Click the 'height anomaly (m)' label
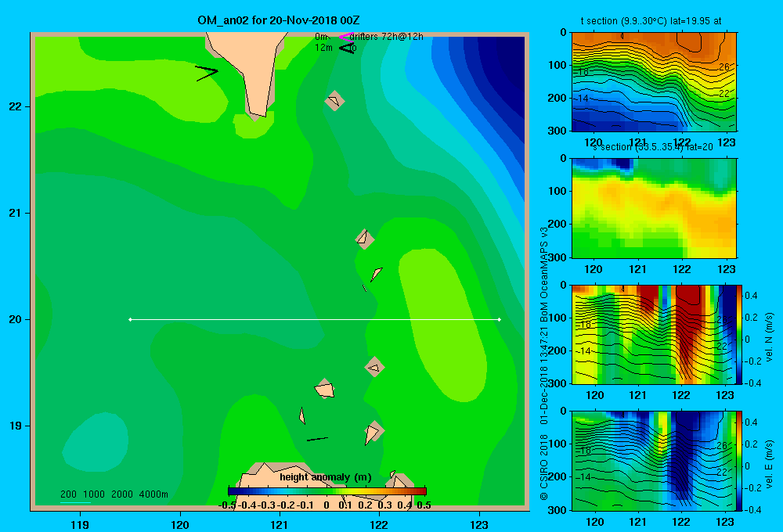The width and height of the screenshot is (783, 532). [326, 477]
